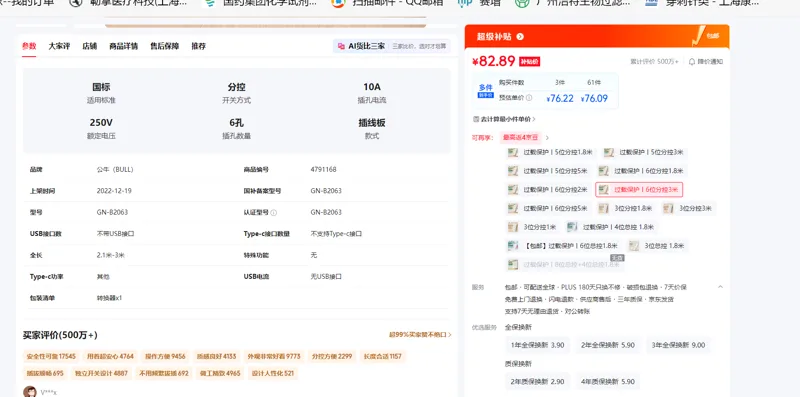Click the bell icon for 降价通知
800x397 pixels.
coord(692,62)
